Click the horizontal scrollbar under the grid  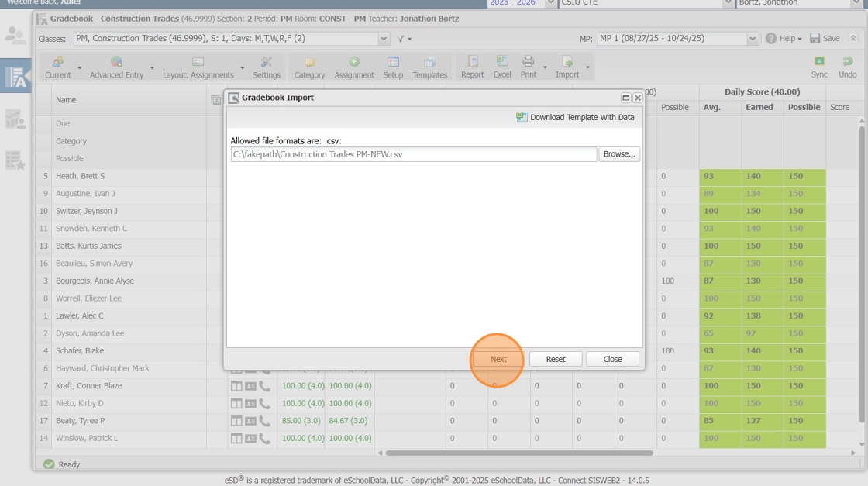tap(519, 453)
